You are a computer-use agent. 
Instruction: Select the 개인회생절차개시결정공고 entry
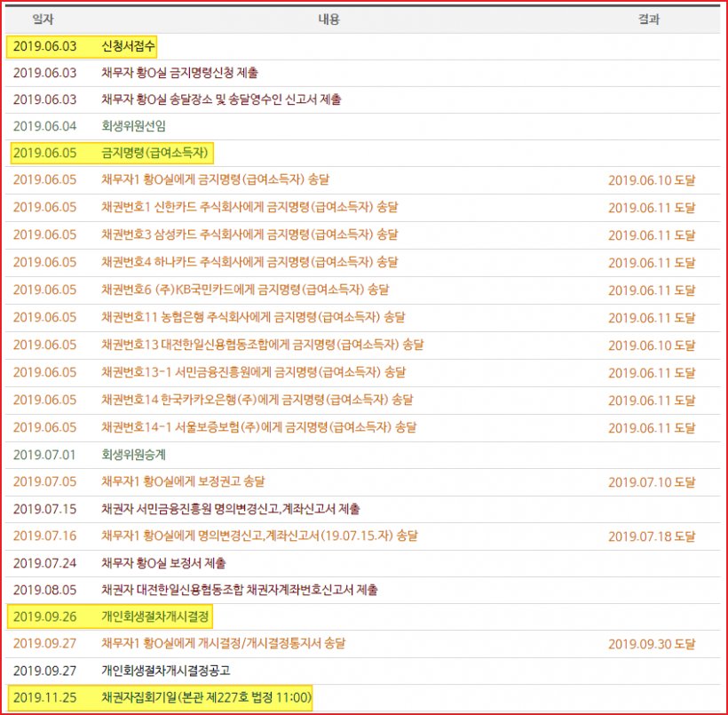point(166,671)
